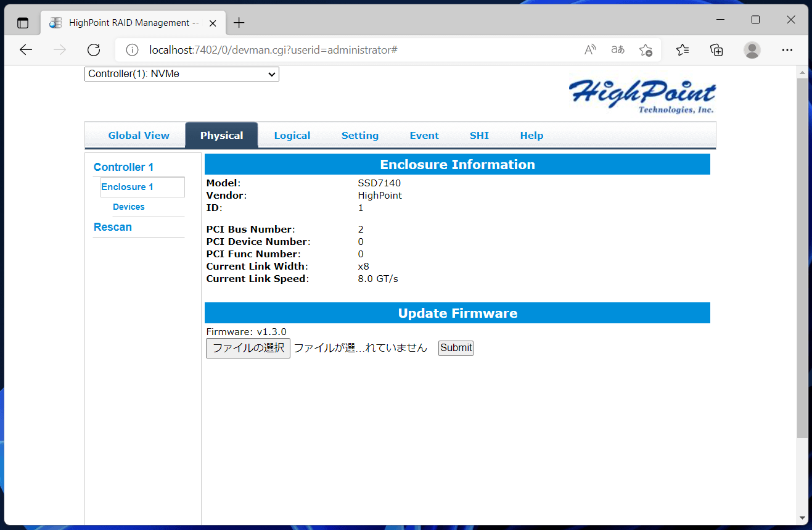The image size is (812, 530).
Task: Open the Event tab
Action: coord(424,136)
